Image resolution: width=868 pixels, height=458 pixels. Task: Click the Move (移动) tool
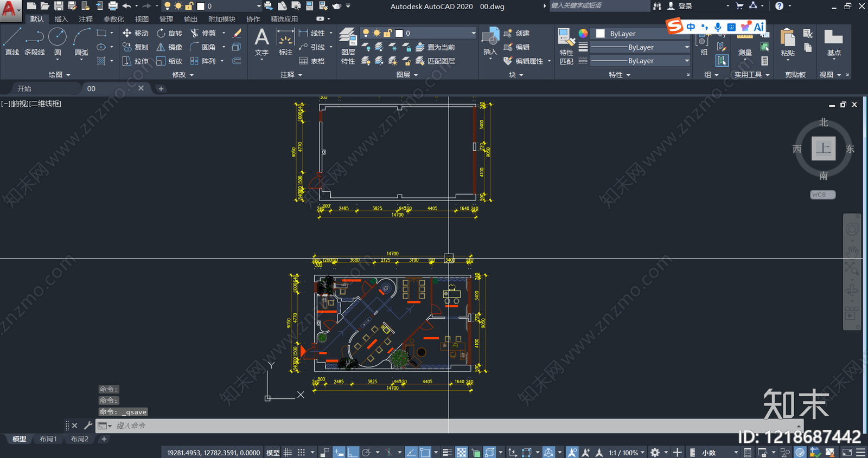click(136, 33)
